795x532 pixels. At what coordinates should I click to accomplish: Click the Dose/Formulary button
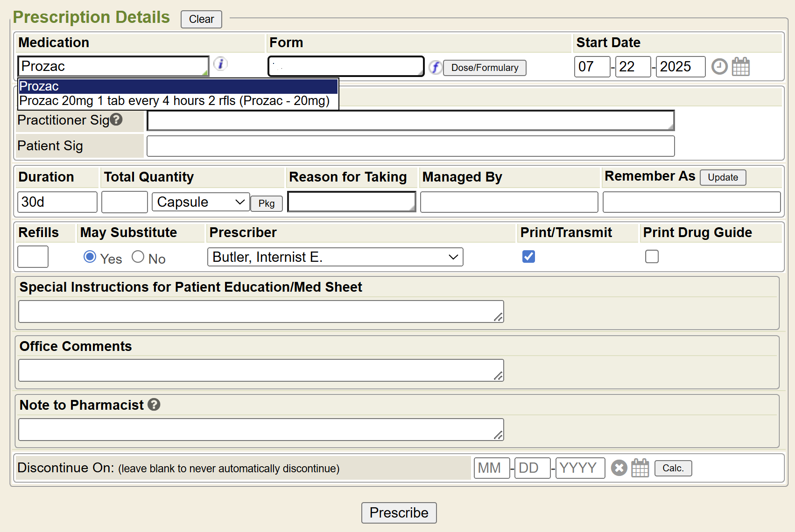[x=485, y=68]
